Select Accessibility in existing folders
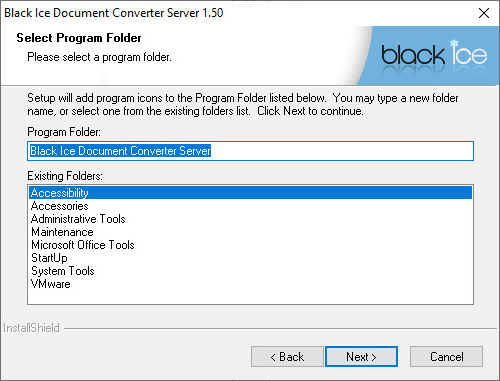 click(250, 193)
